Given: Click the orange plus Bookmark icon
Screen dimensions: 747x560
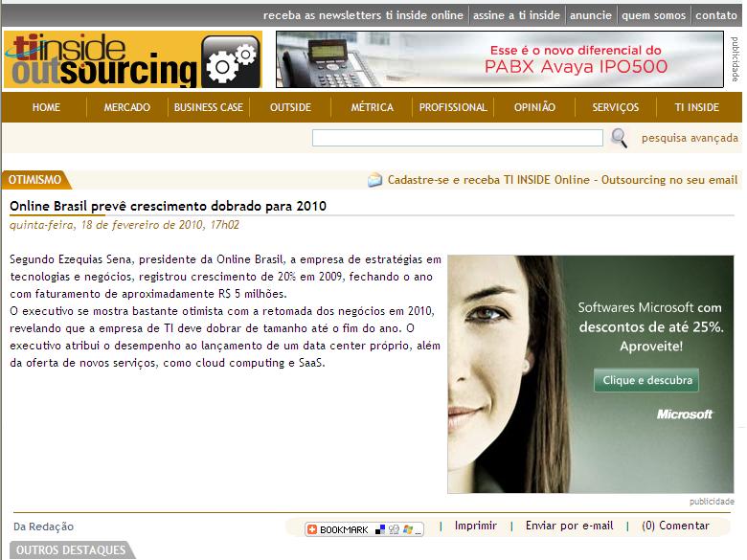Looking at the screenshot, I should [x=312, y=529].
